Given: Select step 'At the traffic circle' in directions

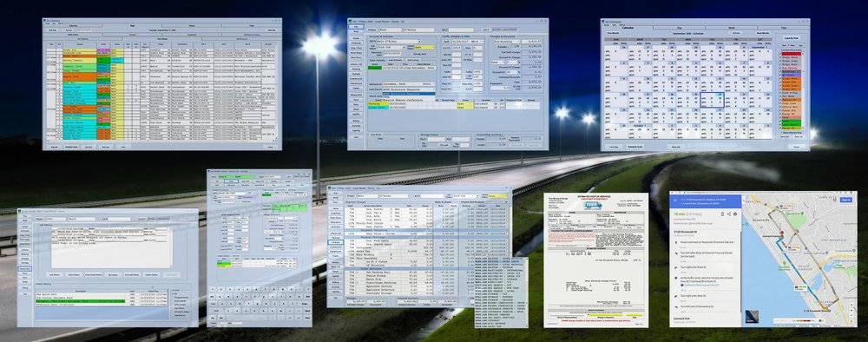Looking at the screenshot, I should click(707, 280).
